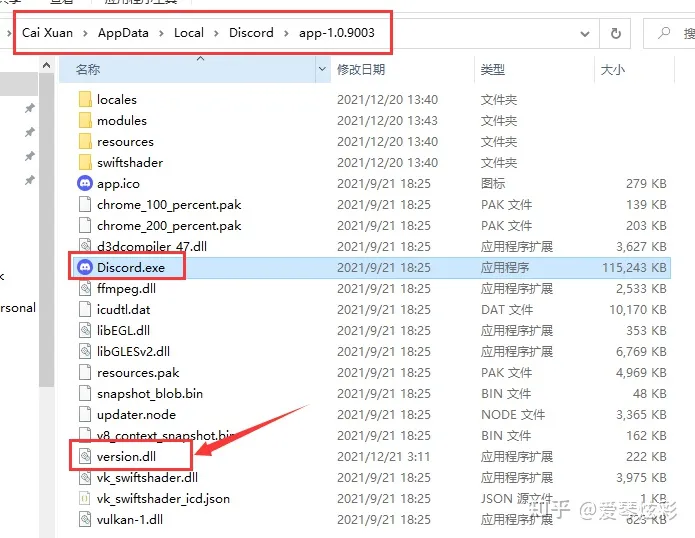Navigate to AppData breadcrumb
This screenshot has height=538, width=695.
pos(123,33)
